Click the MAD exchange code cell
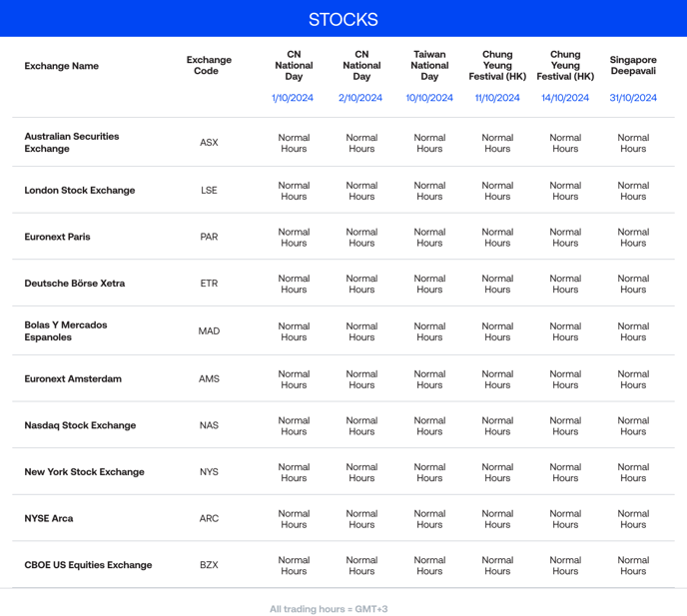The height and width of the screenshot is (616, 687). pos(208,331)
